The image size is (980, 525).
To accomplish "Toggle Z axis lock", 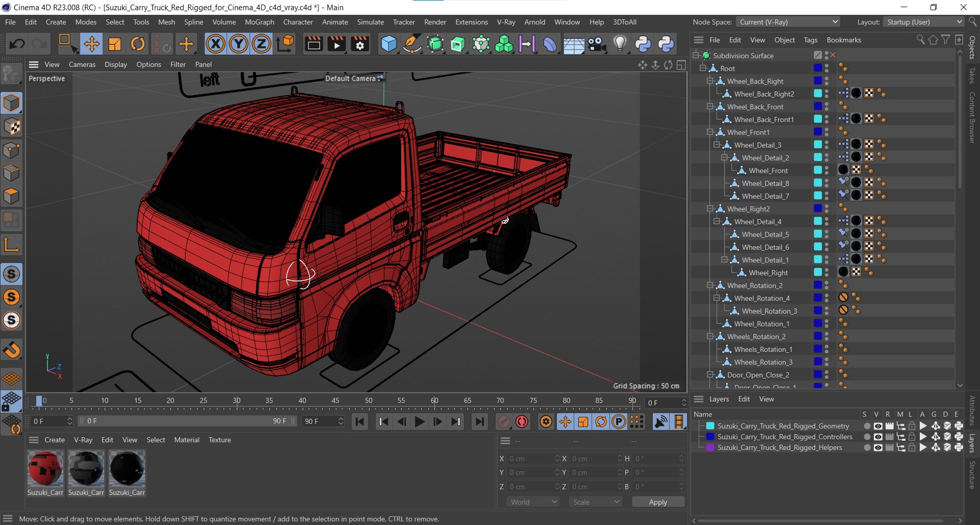I will [x=261, y=44].
